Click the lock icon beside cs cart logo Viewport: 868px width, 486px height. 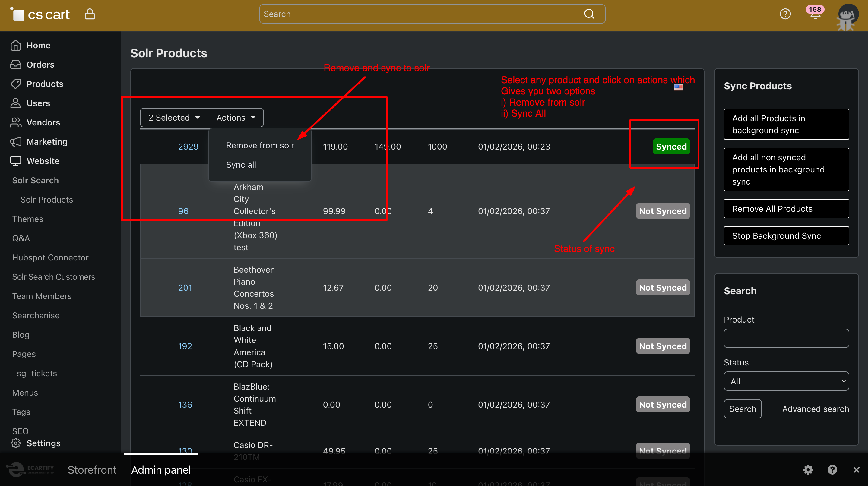tap(90, 14)
